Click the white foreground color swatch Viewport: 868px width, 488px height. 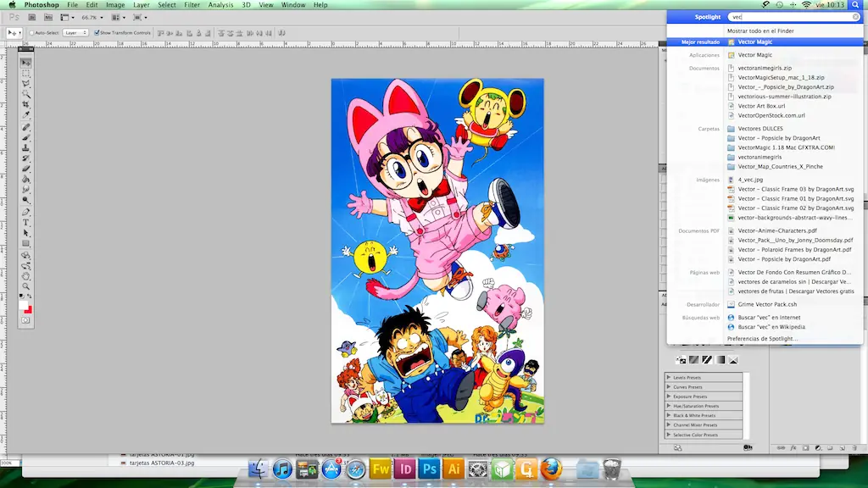23,305
